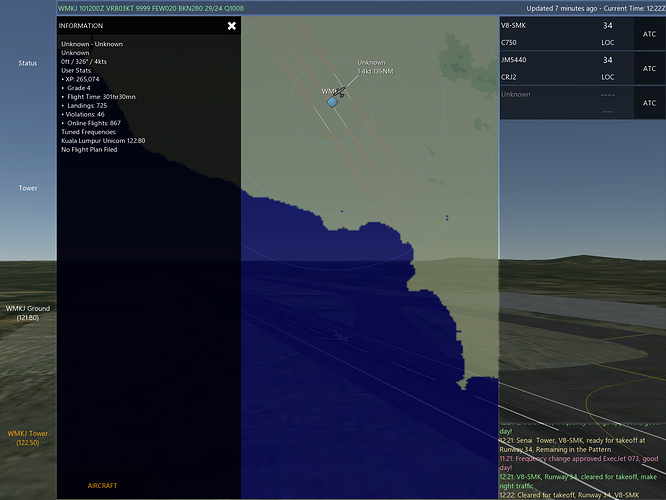Select the JM5440 callsign
The image size is (666, 500).
(514, 60)
